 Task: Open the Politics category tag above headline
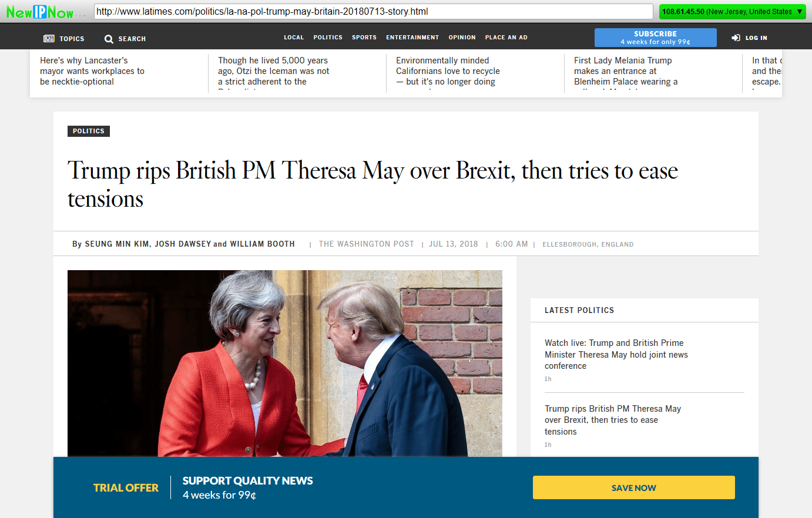coord(89,131)
